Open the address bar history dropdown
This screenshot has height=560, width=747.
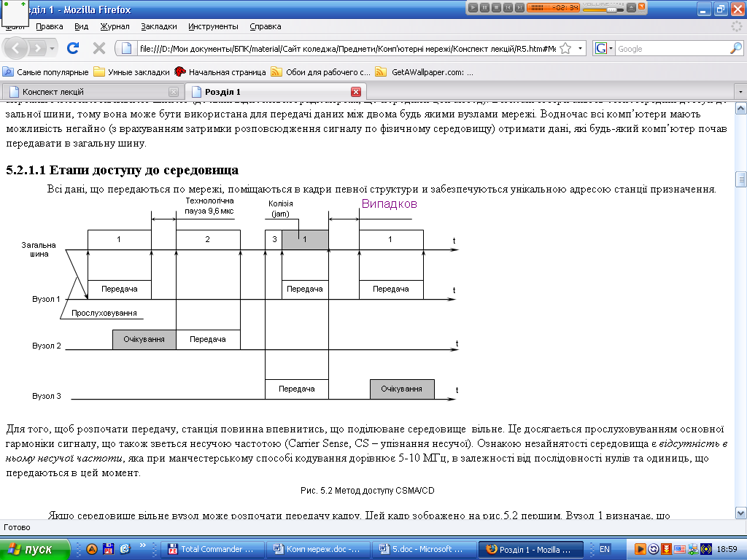point(580,49)
